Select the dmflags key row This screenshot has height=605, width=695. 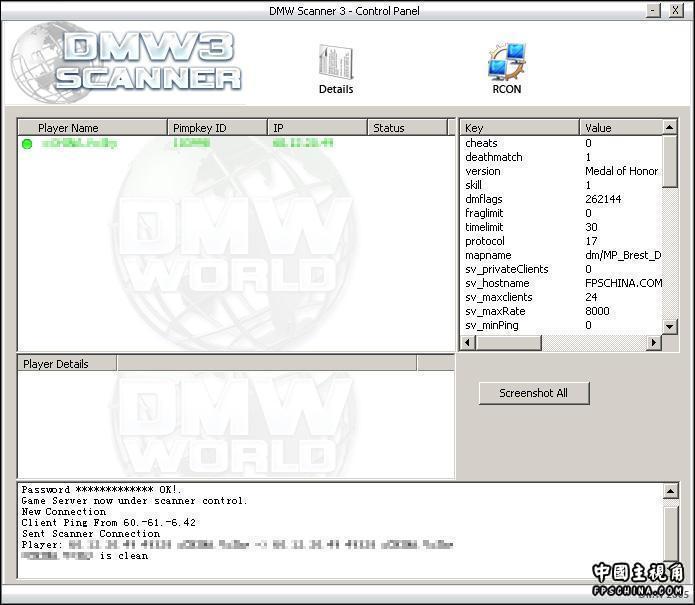click(562, 199)
